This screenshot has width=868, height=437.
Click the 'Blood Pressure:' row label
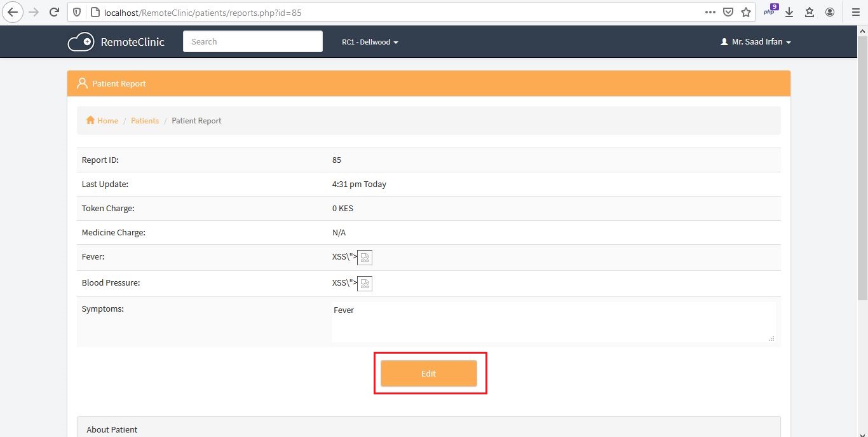tap(111, 282)
